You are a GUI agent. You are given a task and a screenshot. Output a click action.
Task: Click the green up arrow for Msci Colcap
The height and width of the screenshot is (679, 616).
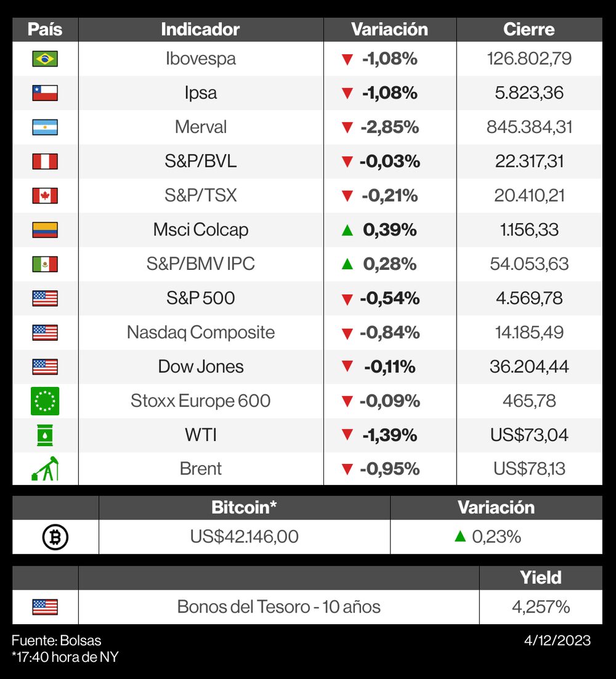tap(347, 230)
